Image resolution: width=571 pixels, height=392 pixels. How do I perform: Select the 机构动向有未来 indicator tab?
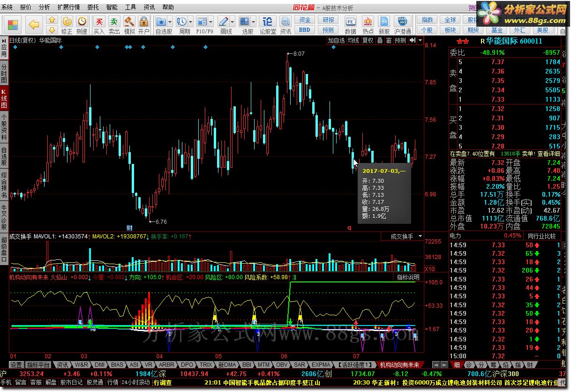(x=399, y=364)
